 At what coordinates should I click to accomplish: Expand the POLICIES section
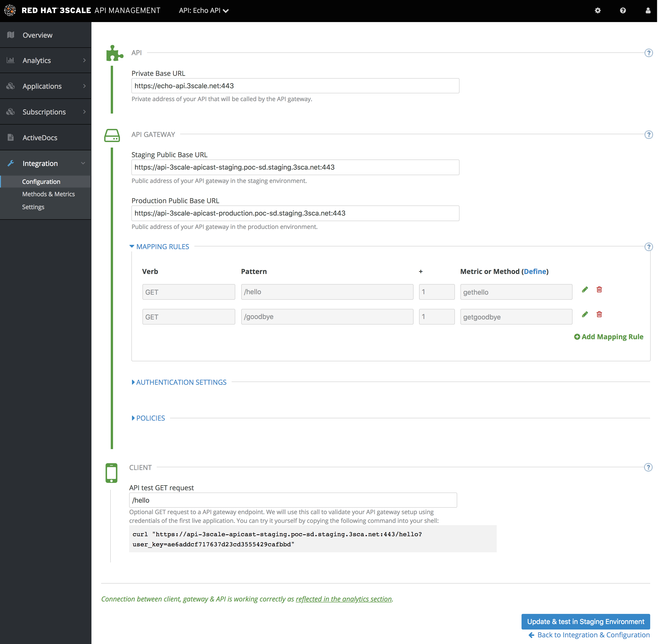150,418
